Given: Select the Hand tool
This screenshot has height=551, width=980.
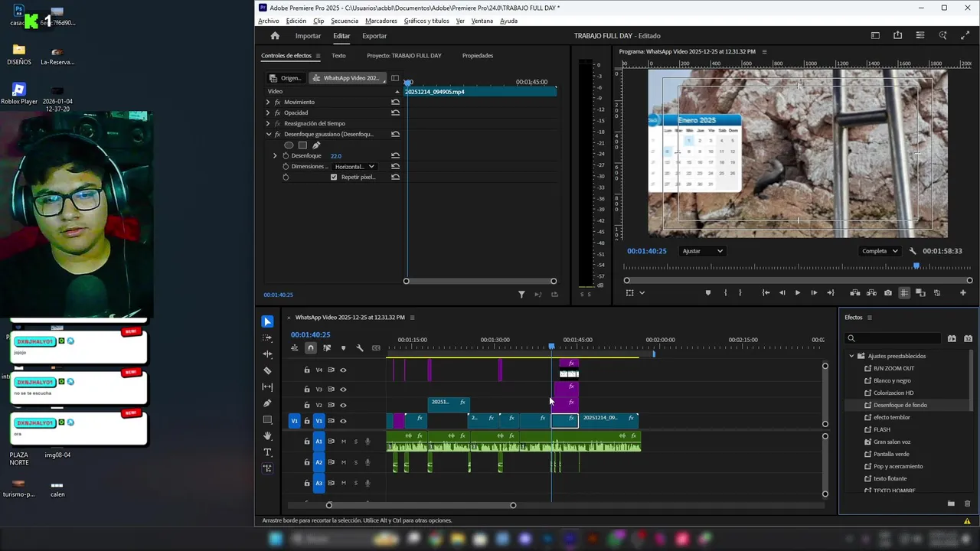Looking at the screenshot, I should 267,436.
